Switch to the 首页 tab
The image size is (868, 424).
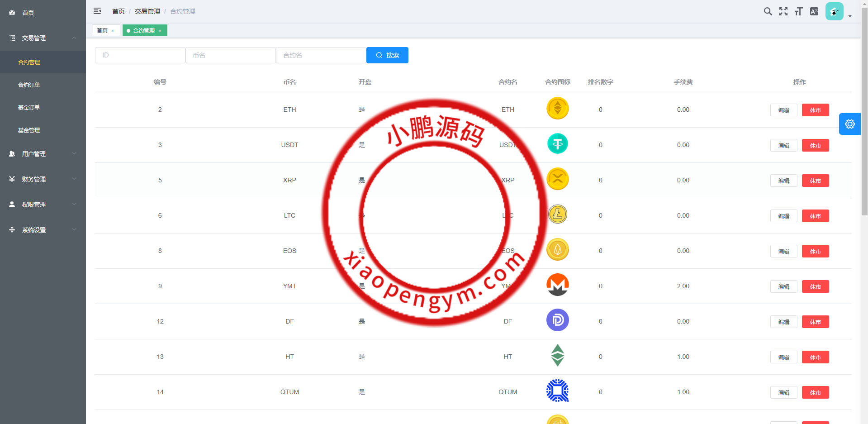click(x=103, y=30)
